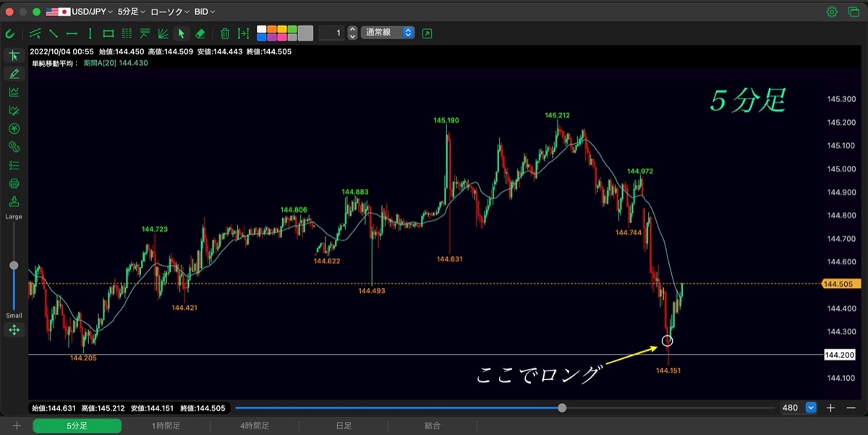
Task: Select the horizontal line drawing tool
Action: tap(72, 33)
